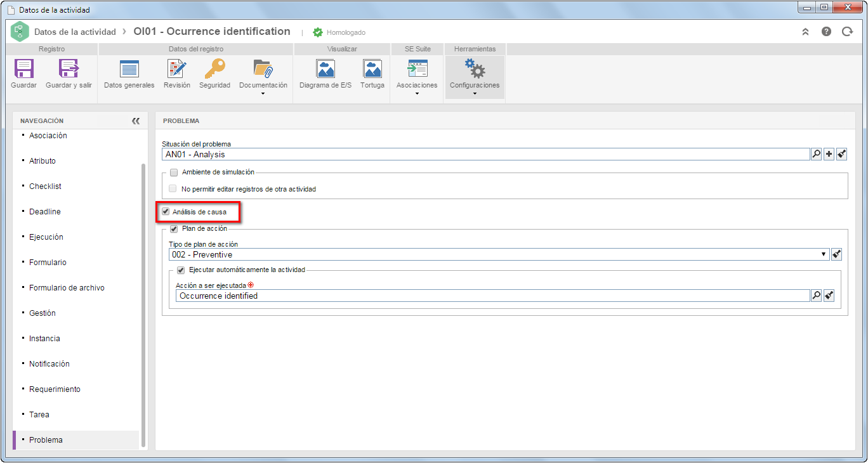Toggle Ambiente de simulación checkbox

coord(174,172)
